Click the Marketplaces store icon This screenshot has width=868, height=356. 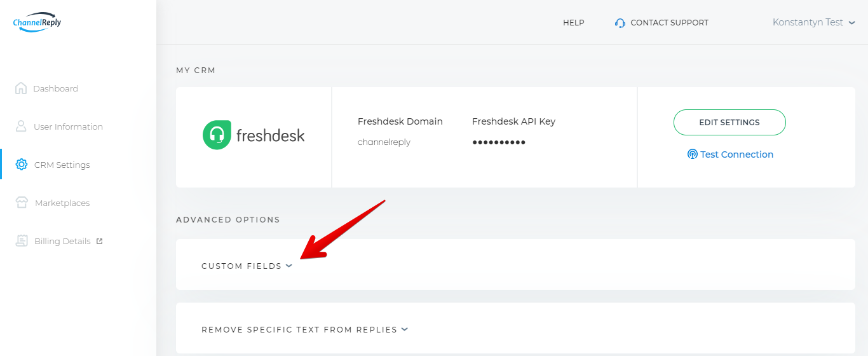pyautogui.click(x=22, y=203)
